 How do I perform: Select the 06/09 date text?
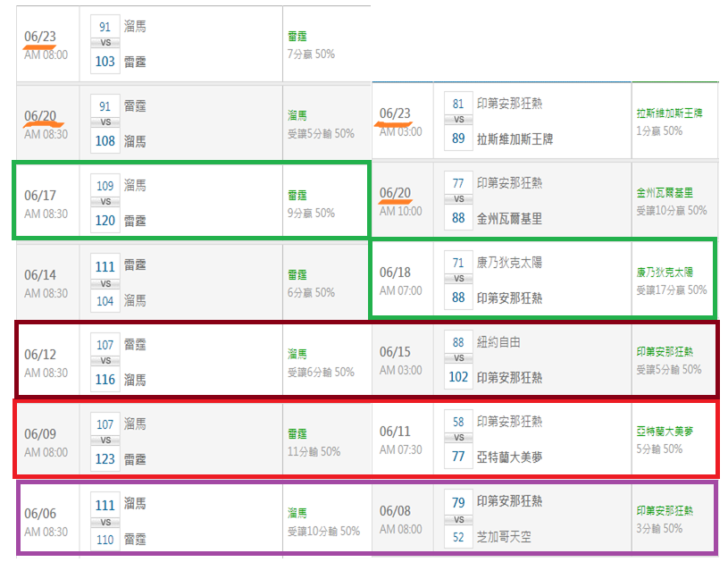[x=40, y=434]
